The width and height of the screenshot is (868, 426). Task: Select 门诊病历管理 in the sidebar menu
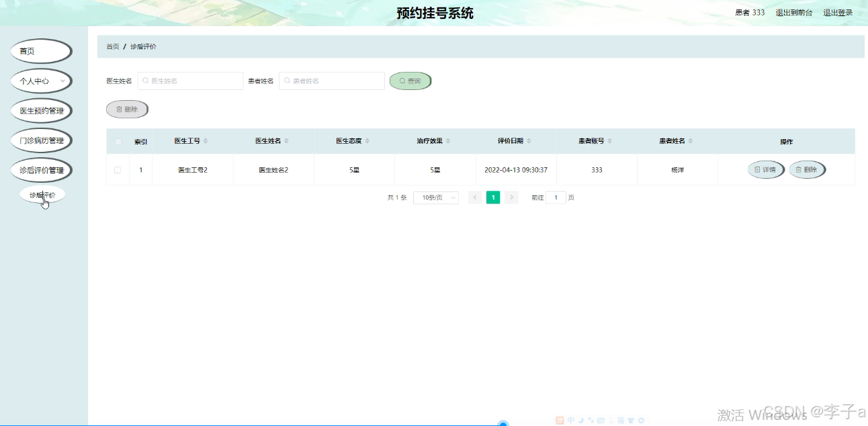pyautogui.click(x=42, y=140)
